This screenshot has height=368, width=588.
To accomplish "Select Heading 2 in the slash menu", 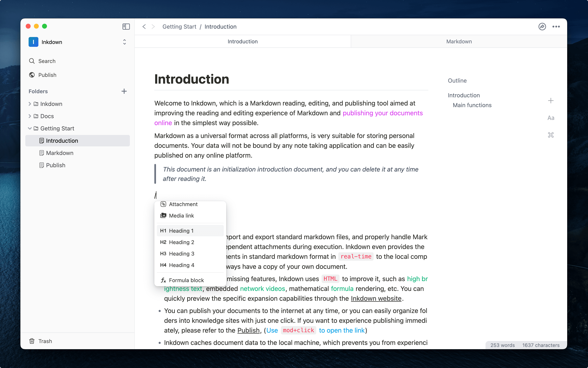I will click(190, 242).
